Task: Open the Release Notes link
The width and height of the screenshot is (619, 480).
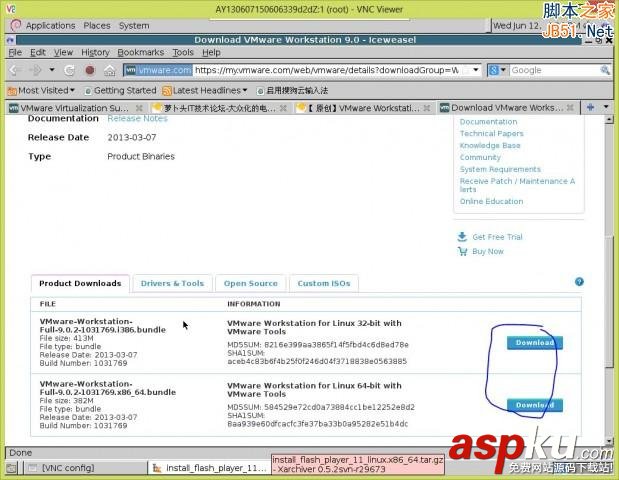Action: pos(137,118)
